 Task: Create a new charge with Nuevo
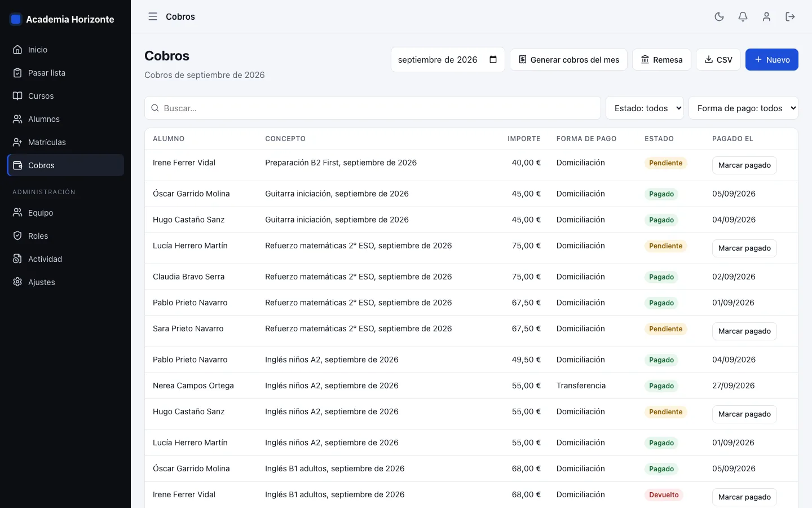coord(772,60)
